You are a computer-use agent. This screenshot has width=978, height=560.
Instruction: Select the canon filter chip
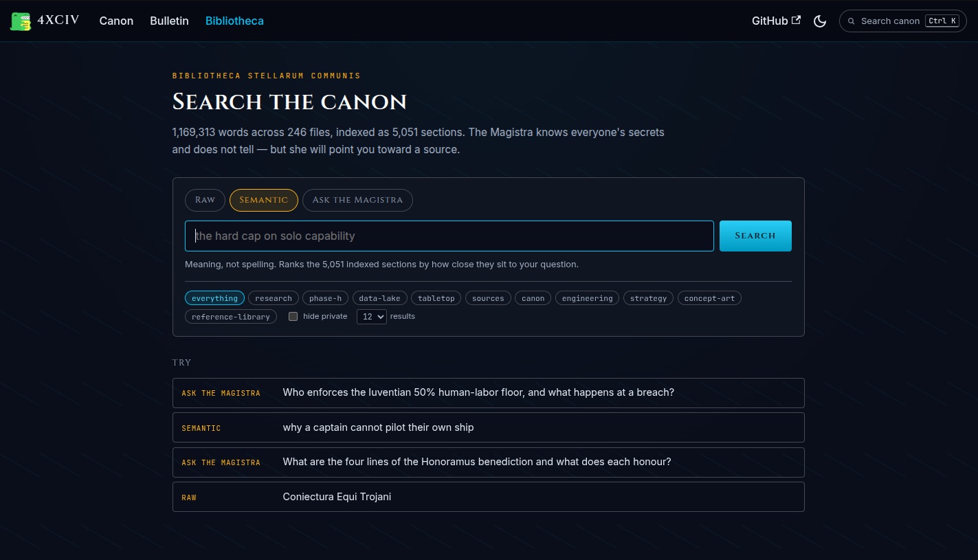(533, 298)
